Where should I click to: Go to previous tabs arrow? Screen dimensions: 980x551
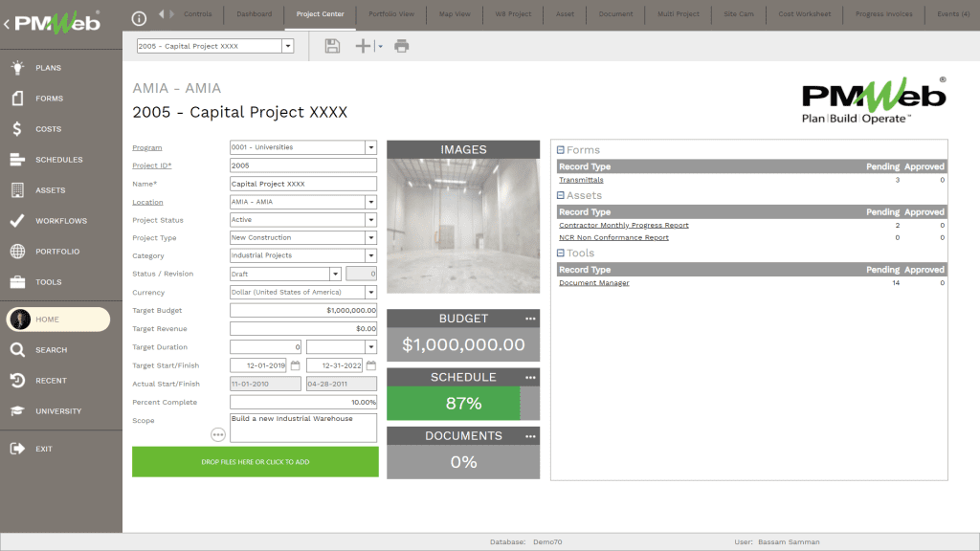tap(161, 13)
